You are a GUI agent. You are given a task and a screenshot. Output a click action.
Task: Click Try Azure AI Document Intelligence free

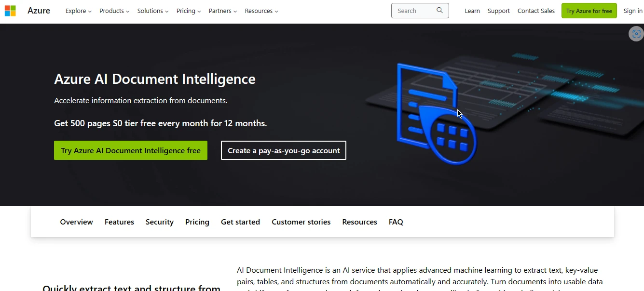pos(131,150)
